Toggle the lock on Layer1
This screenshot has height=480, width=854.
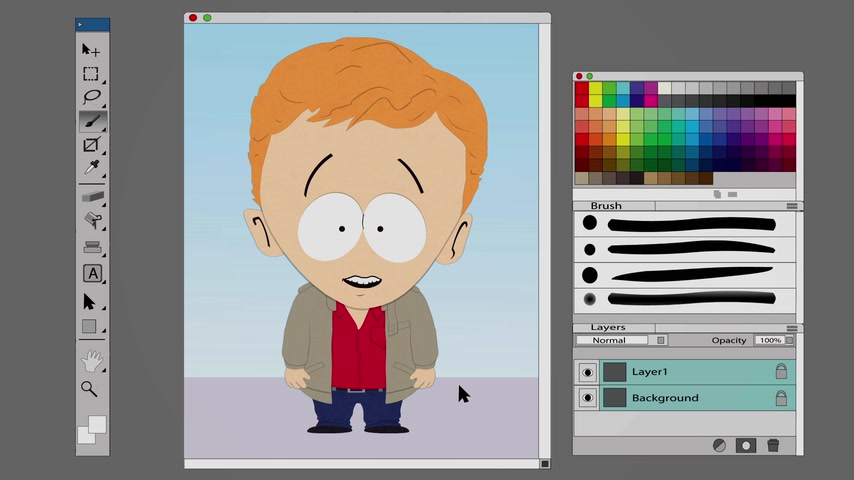(781, 371)
